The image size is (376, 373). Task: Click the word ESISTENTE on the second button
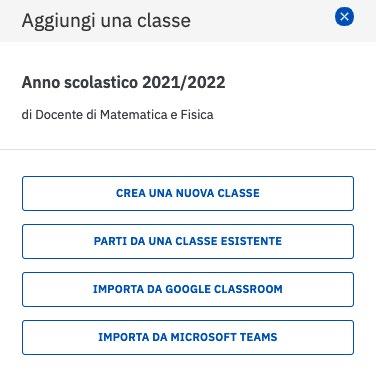pyautogui.click(x=251, y=241)
